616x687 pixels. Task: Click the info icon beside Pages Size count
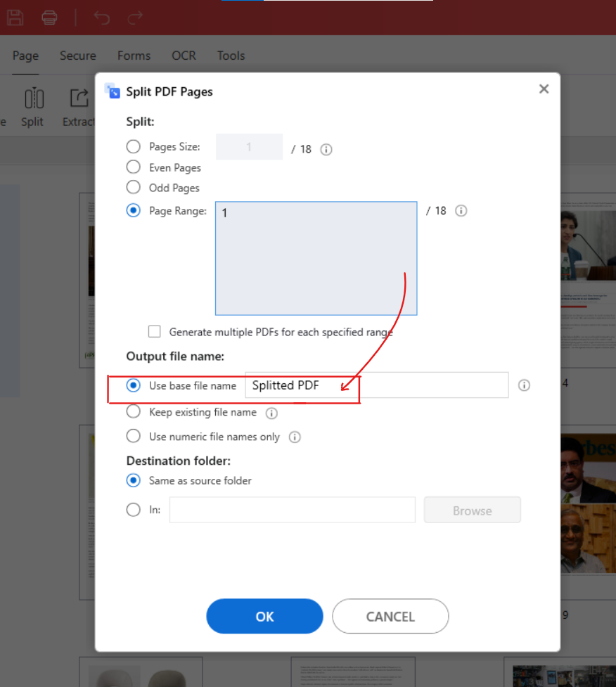(x=326, y=149)
